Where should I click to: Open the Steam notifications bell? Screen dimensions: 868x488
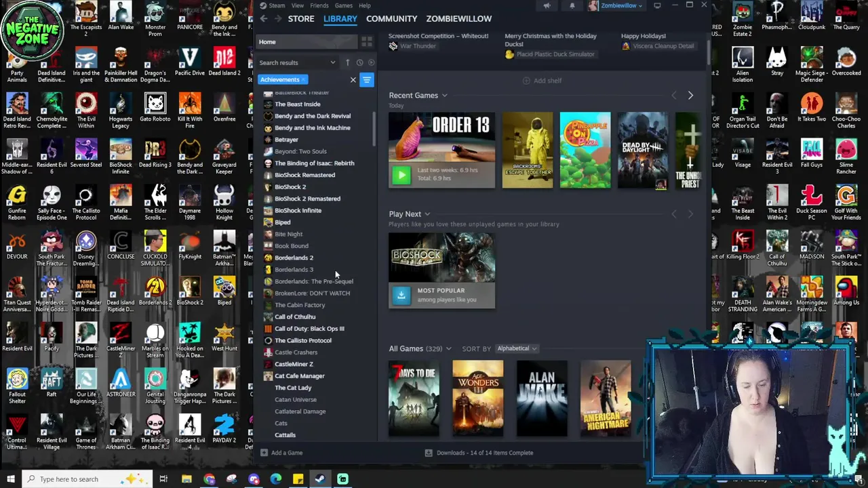[572, 6]
